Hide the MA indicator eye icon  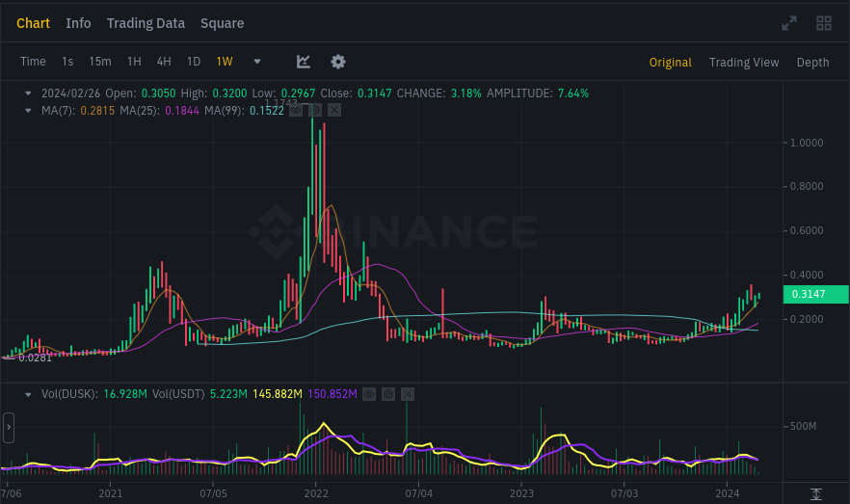[x=296, y=111]
